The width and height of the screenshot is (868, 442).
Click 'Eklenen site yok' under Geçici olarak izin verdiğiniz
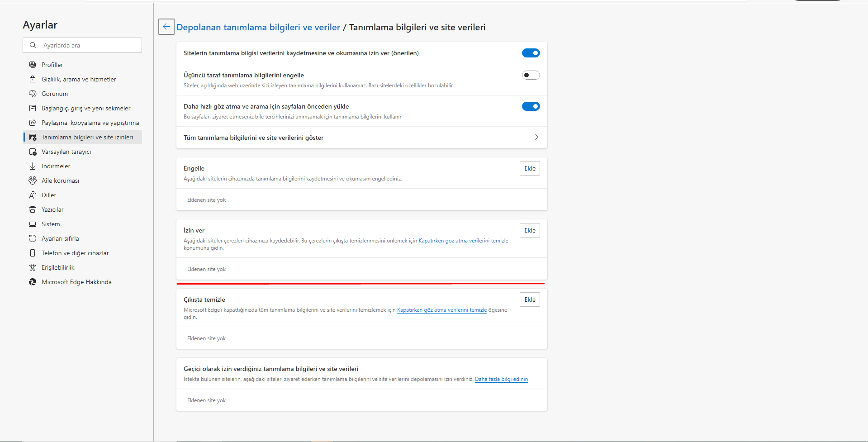click(x=206, y=400)
